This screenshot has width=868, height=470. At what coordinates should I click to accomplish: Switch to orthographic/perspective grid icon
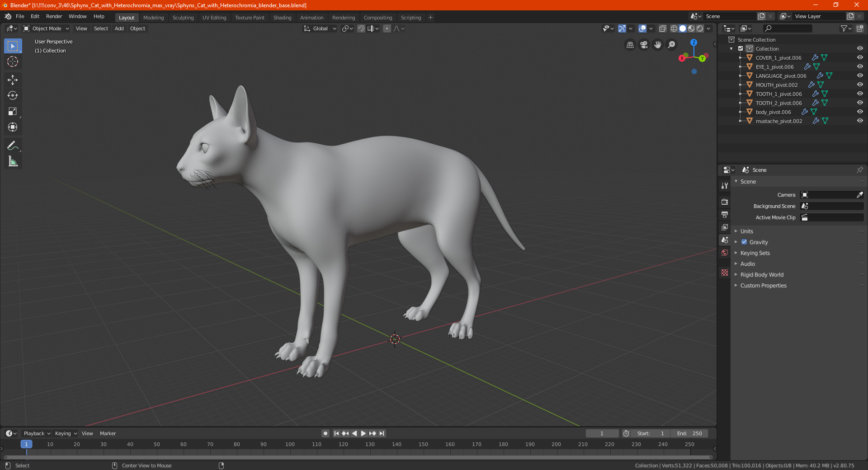coord(630,45)
